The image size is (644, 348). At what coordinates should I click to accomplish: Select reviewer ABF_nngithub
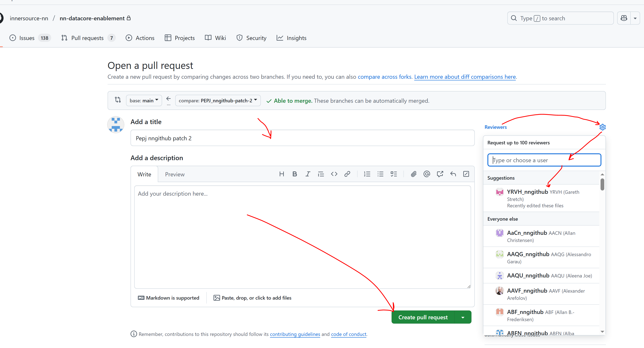click(541, 315)
